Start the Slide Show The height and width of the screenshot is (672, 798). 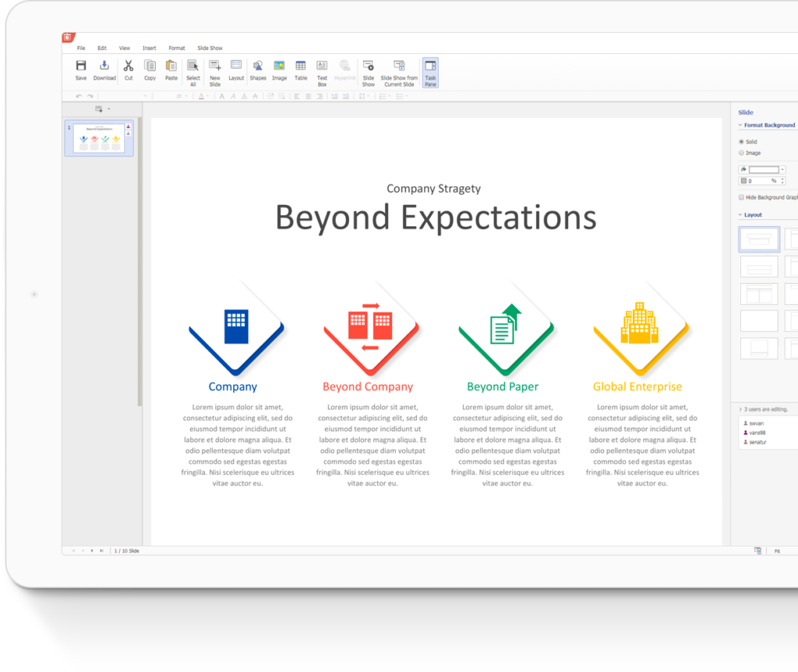pos(369,67)
